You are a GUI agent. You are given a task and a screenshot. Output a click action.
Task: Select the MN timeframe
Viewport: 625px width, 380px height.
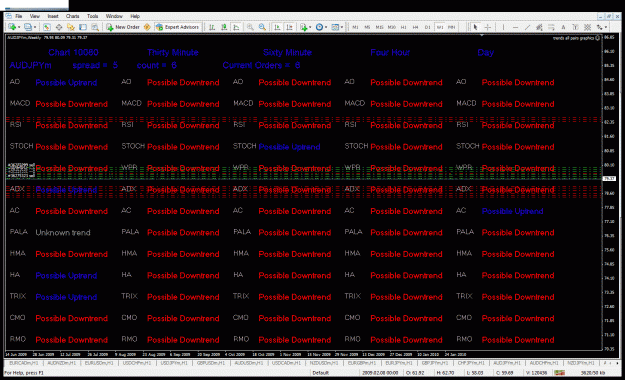tap(451, 27)
